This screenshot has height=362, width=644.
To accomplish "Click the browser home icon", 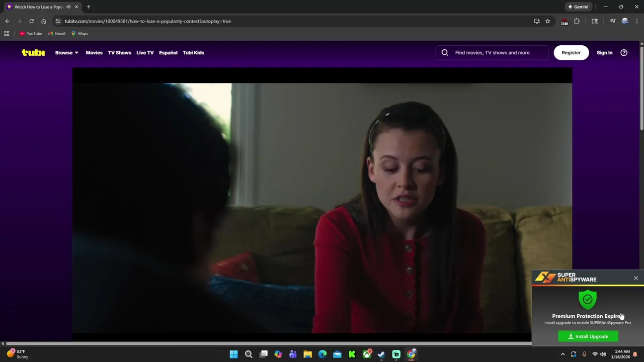I will (43, 21).
